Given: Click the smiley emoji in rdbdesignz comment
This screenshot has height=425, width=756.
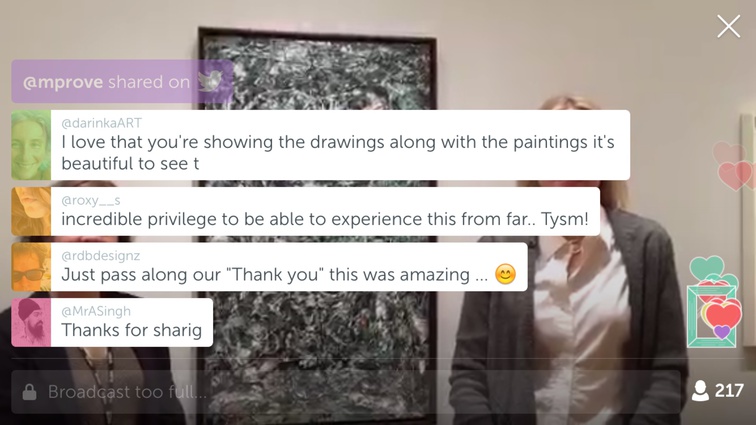Looking at the screenshot, I should pos(505,274).
